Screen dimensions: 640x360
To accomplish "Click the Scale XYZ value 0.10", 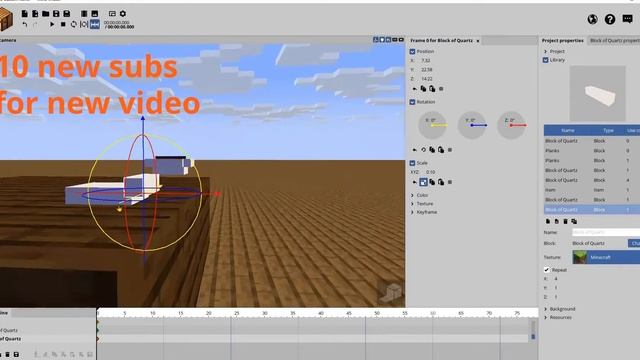I will (430, 172).
